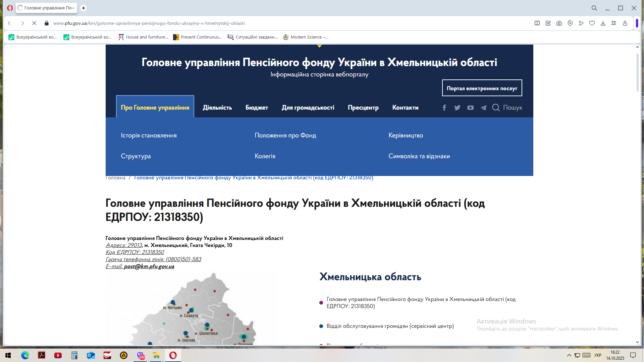Take a snapshot with the camera icon

559,23
